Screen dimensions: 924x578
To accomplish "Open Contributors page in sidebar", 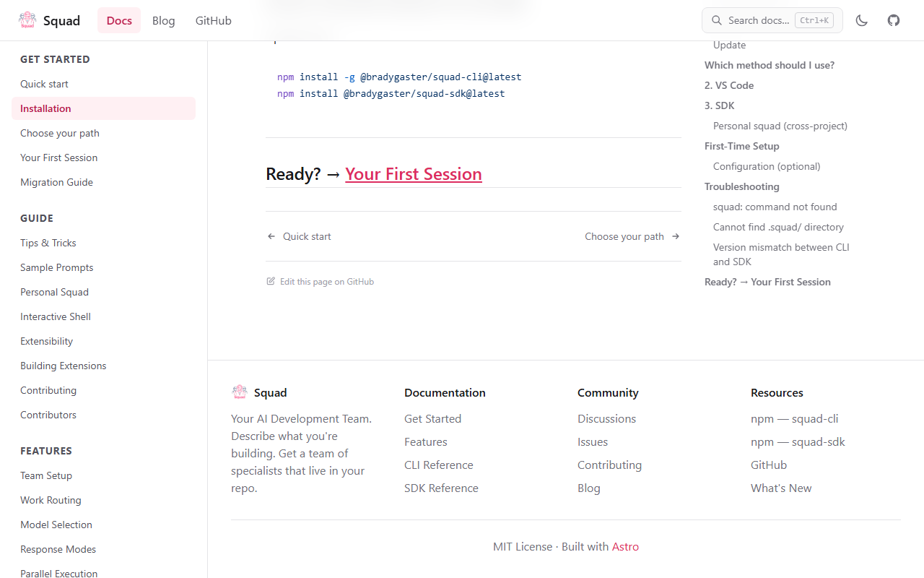I will pos(103,415).
